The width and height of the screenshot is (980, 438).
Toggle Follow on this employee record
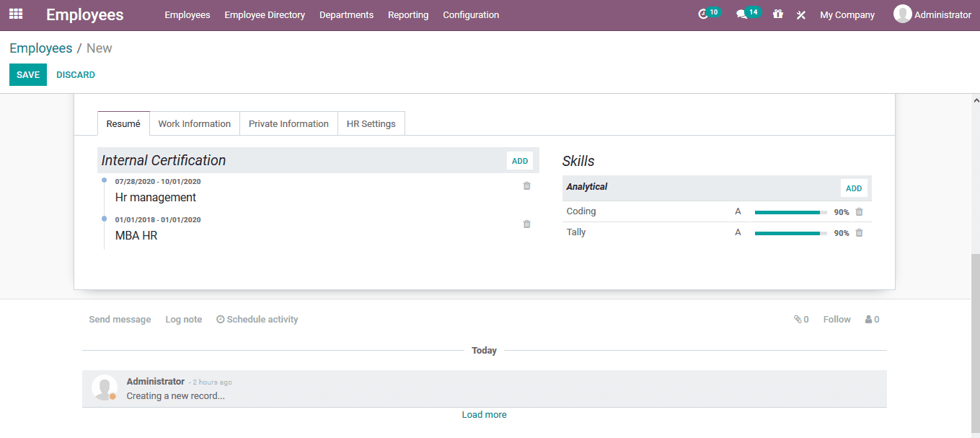tap(836, 318)
